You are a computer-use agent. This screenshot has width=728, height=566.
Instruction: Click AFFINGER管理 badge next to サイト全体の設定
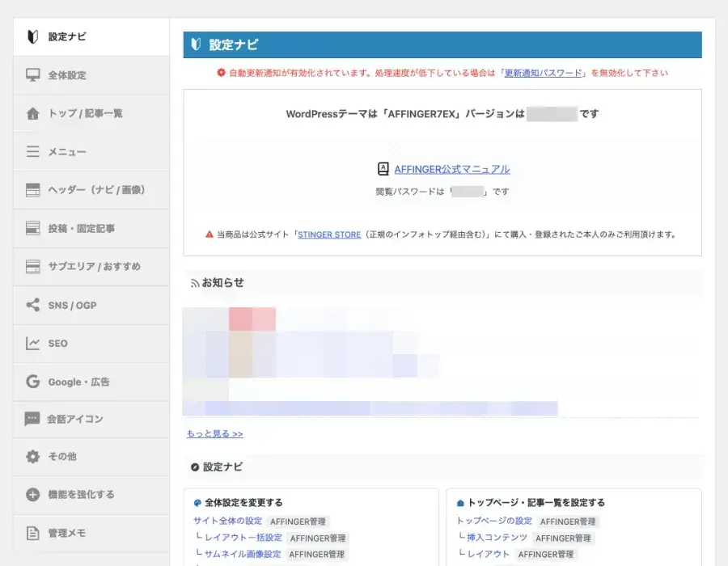point(298,522)
